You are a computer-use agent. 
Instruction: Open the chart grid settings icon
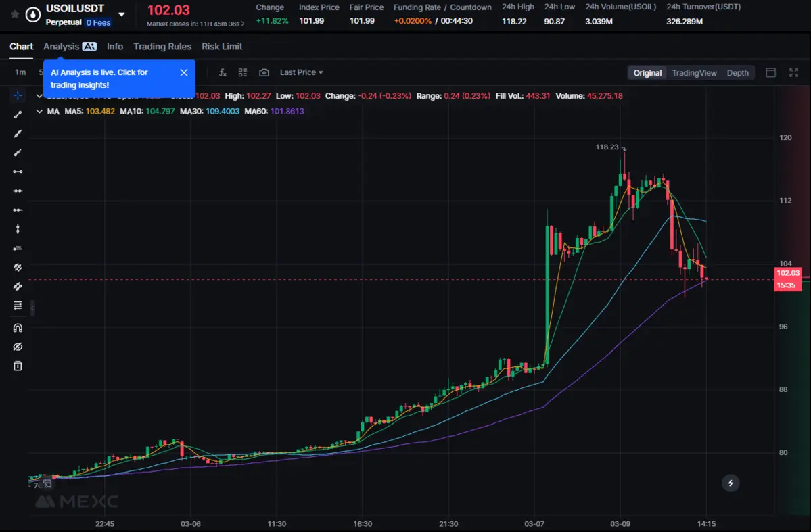click(x=243, y=72)
